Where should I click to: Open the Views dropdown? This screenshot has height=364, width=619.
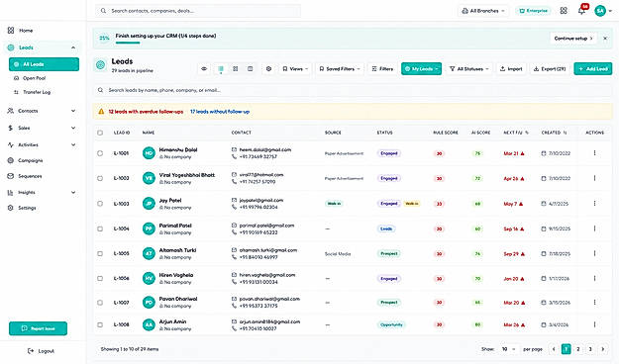[295, 69]
